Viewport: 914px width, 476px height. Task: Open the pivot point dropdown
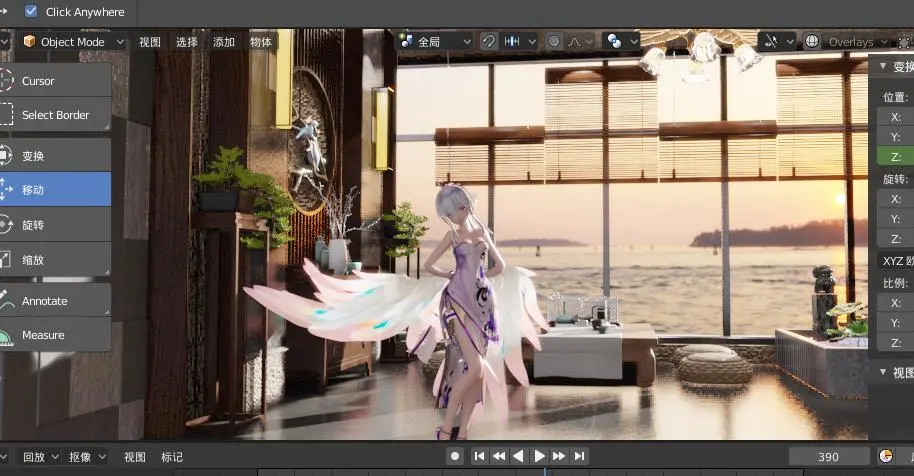(620, 41)
